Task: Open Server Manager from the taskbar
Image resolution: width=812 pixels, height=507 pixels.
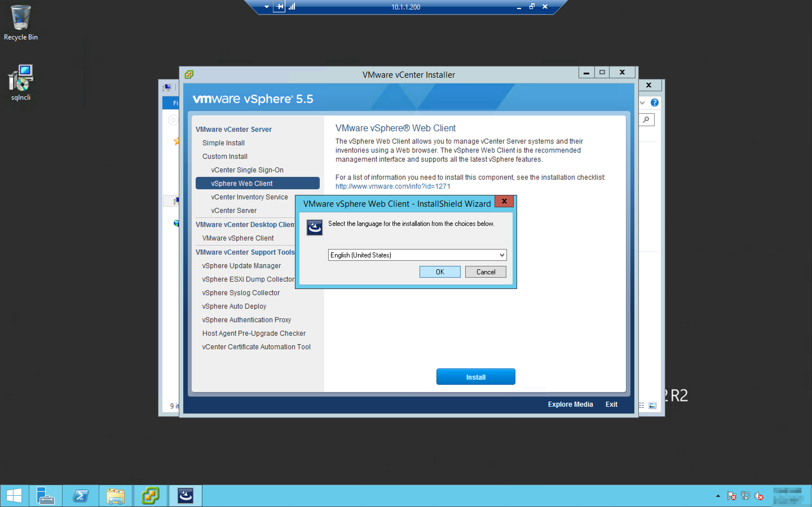Action: pyautogui.click(x=45, y=495)
